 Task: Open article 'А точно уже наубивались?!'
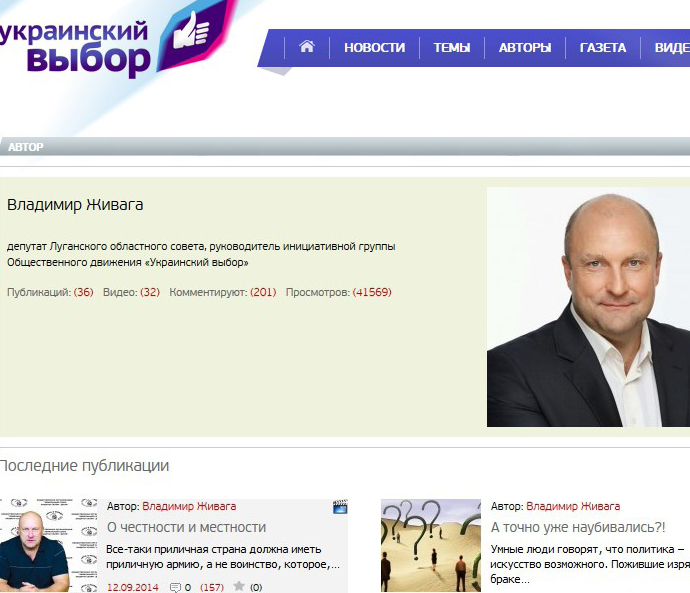577,527
